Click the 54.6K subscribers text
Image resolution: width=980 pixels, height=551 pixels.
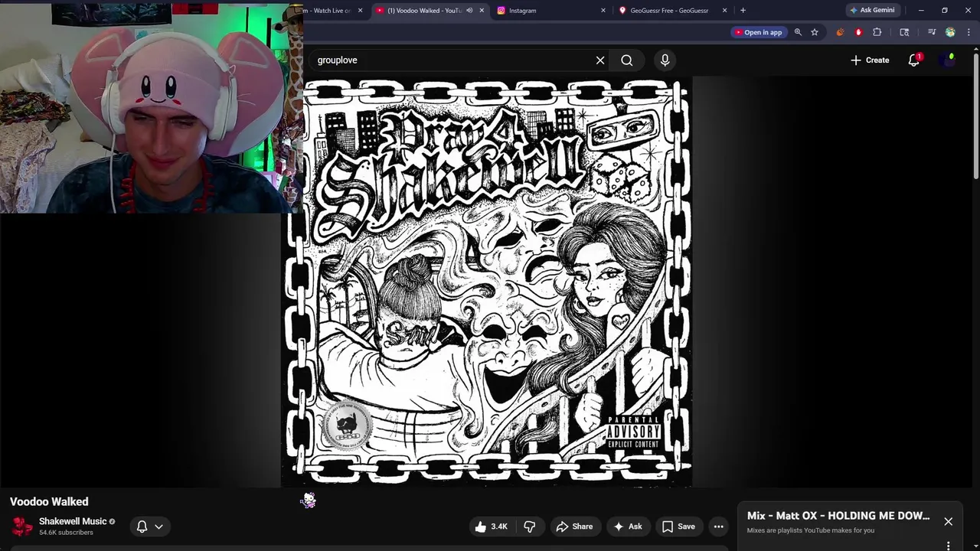pyautogui.click(x=66, y=533)
